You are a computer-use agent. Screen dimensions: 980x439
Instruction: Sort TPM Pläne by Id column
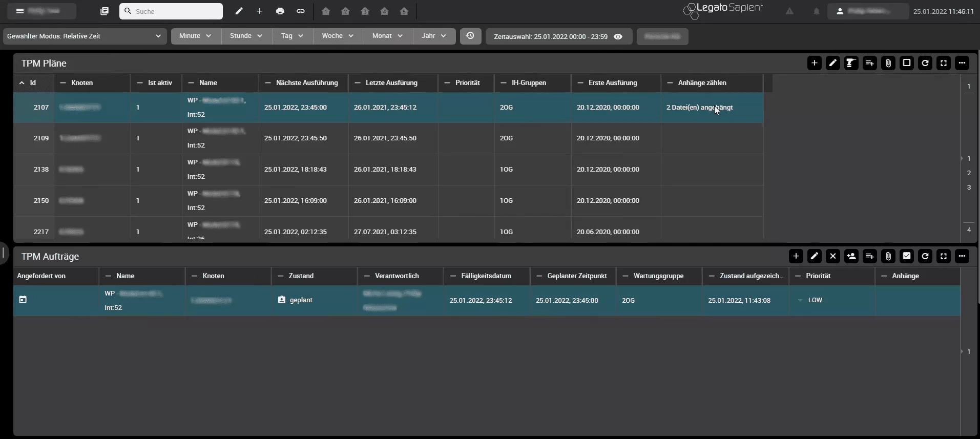click(33, 82)
